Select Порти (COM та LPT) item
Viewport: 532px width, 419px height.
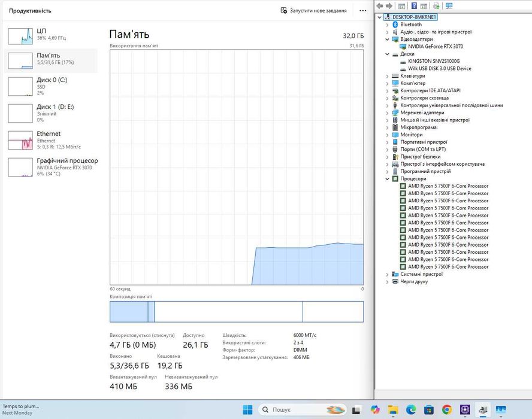423,149
